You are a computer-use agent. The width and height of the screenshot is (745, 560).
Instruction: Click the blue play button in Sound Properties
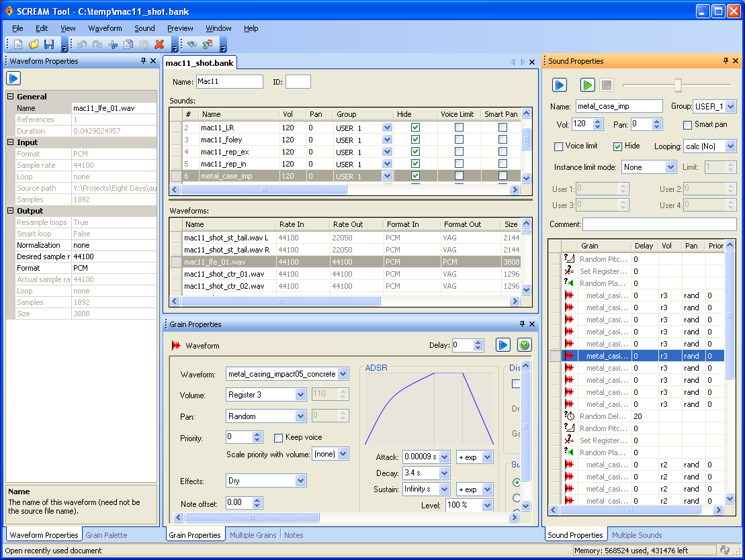tap(560, 85)
